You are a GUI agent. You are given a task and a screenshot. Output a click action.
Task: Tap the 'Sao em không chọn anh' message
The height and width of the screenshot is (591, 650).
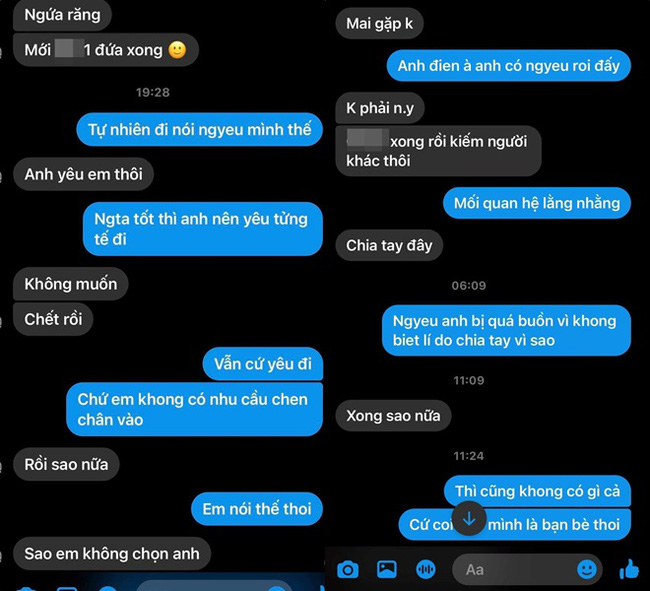coord(112,554)
